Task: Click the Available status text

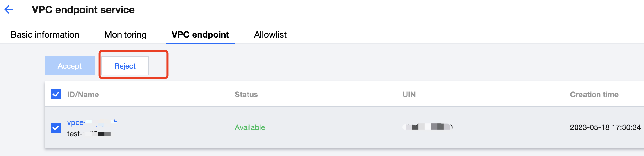Action: pyautogui.click(x=250, y=127)
